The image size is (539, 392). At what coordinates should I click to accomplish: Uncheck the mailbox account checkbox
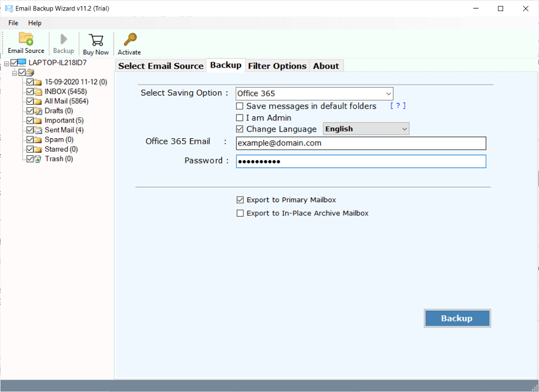point(22,72)
